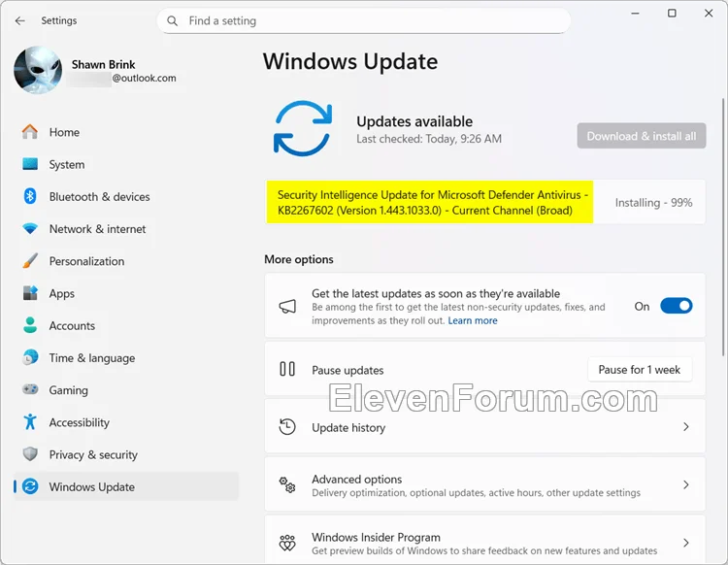Select Network & internet category
The width and height of the screenshot is (728, 565).
tap(126, 229)
